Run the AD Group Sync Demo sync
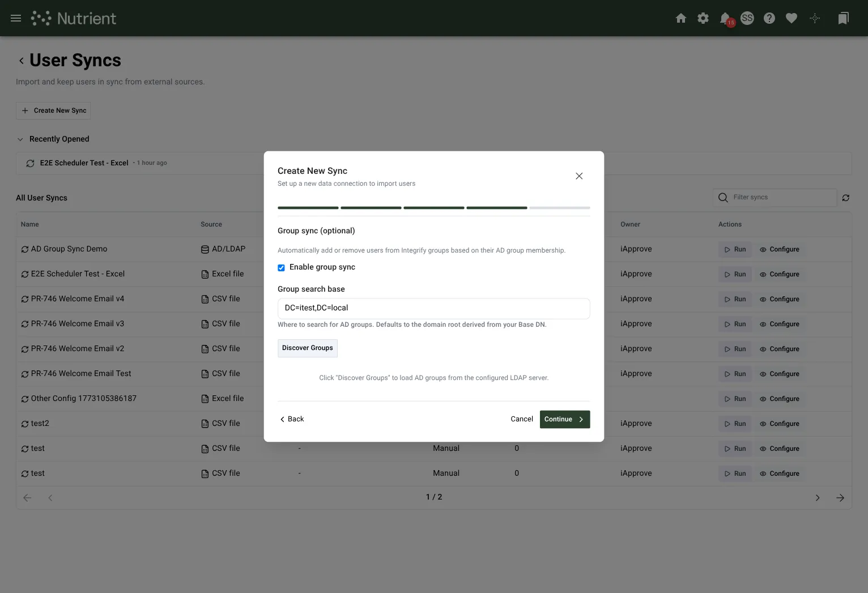 [735, 249]
